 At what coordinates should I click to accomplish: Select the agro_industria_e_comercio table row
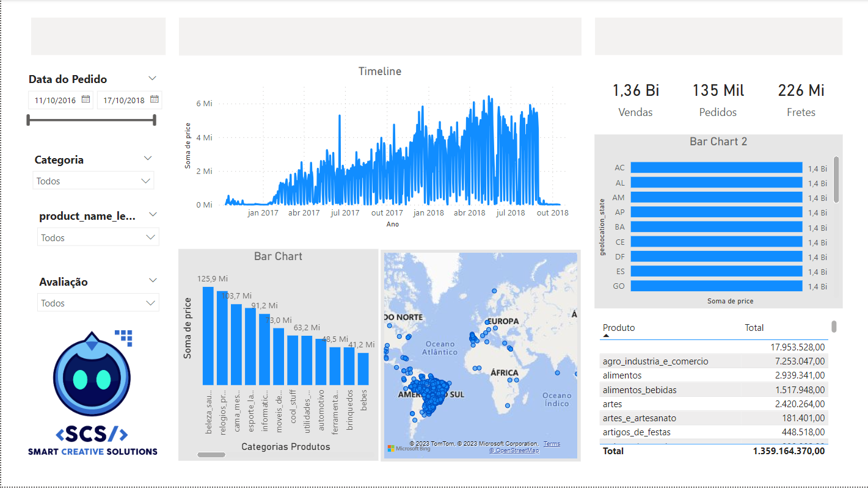(713, 361)
